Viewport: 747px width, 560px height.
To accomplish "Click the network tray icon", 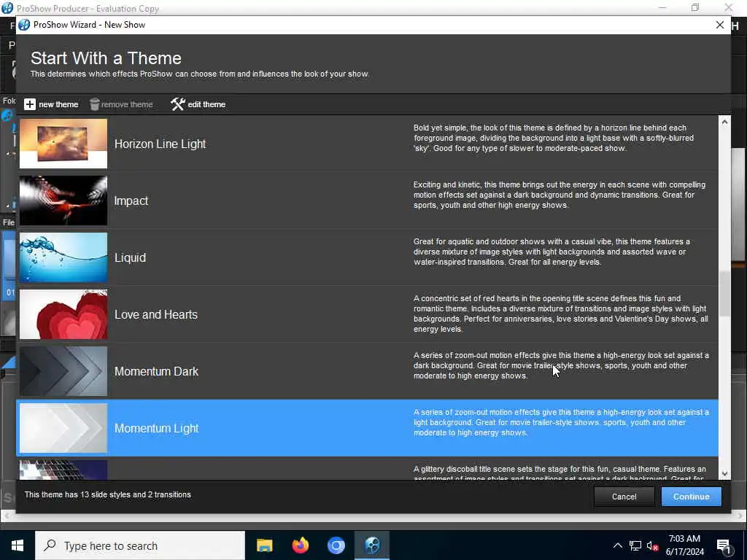I will point(635,545).
